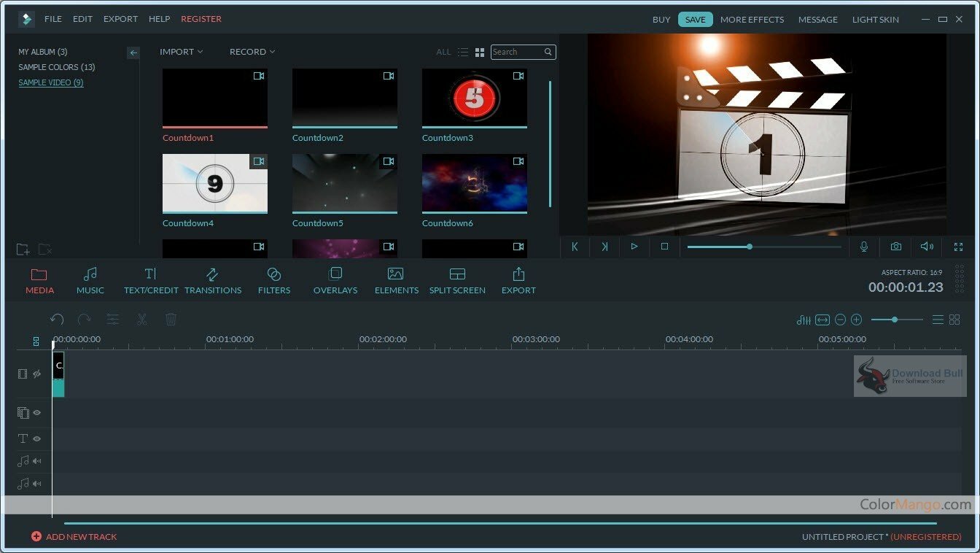Open the Overlays panel icon
The width and height of the screenshot is (980, 553).
tap(335, 281)
